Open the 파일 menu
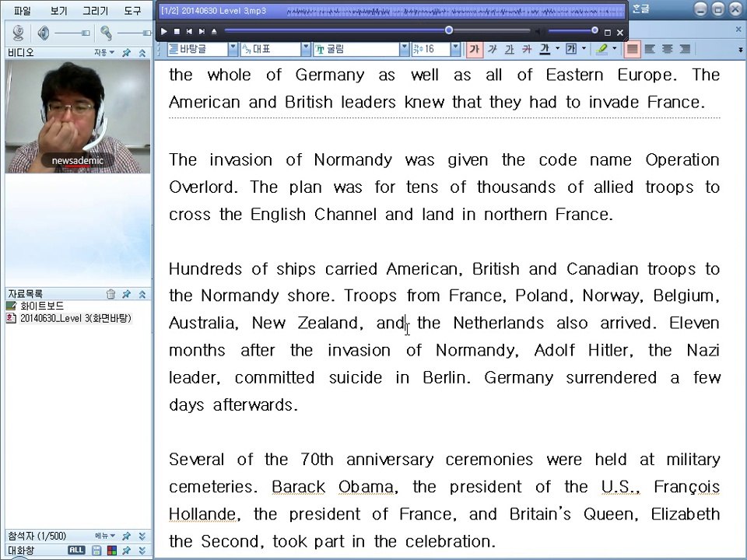The width and height of the screenshot is (747, 560). point(23,10)
